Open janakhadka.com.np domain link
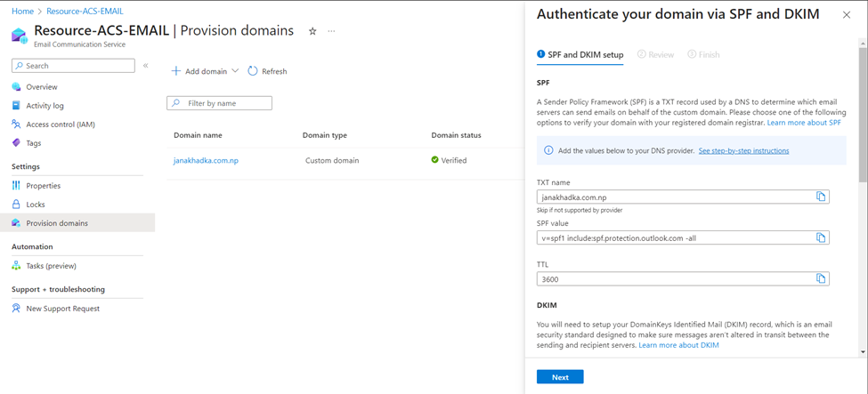 pyautogui.click(x=206, y=160)
